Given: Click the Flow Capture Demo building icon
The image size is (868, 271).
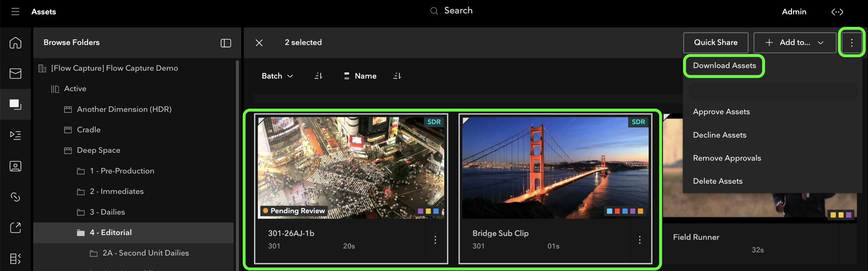Looking at the screenshot, I should point(42,68).
